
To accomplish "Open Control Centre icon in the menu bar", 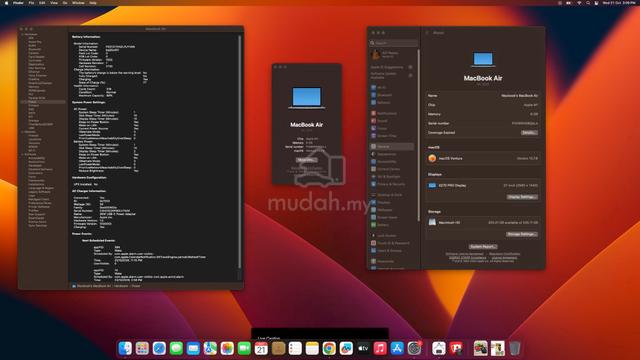I will (x=596, y=3).
